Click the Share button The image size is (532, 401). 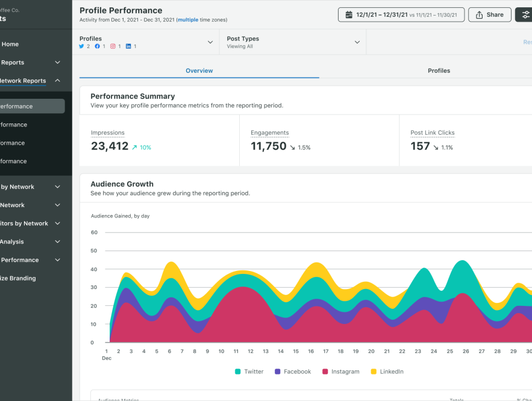coord(490,14)
